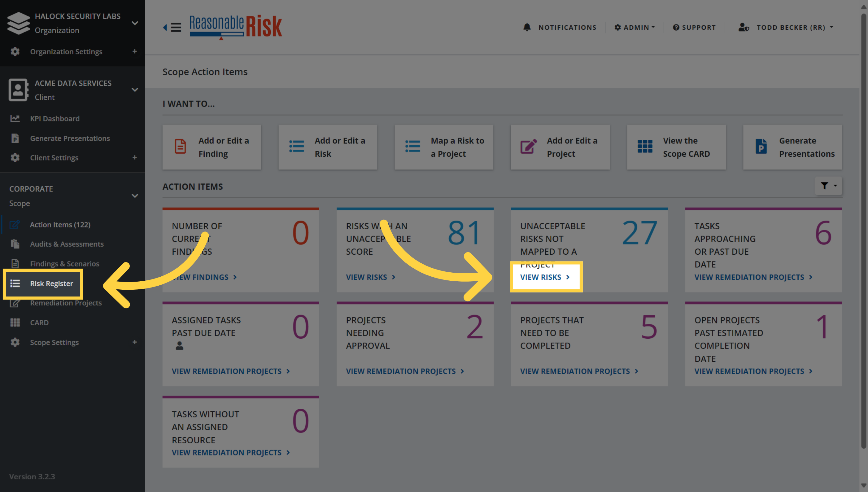Click the Client Settings gear icon

coord(15,157)
